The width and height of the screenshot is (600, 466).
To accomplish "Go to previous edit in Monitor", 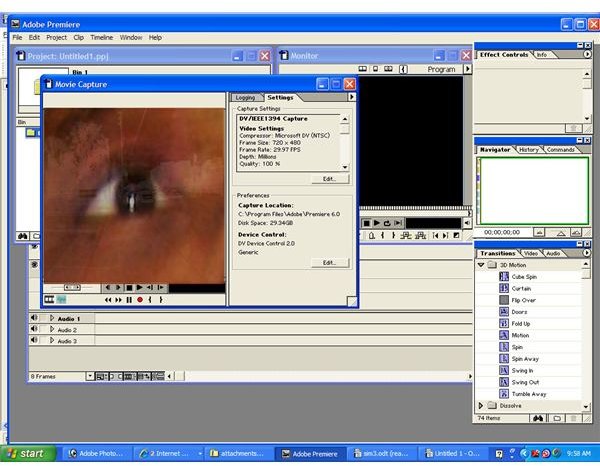I will tap(435, 236).
